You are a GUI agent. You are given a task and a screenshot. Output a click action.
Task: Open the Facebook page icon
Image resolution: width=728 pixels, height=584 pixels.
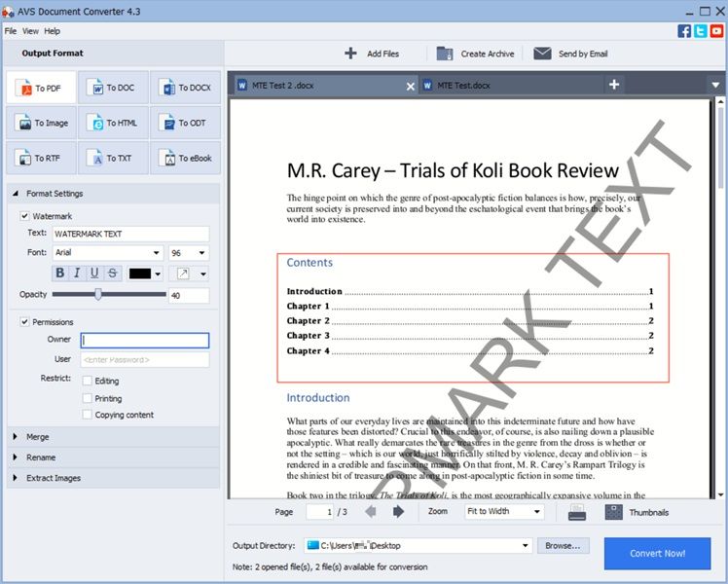(684, 31)
